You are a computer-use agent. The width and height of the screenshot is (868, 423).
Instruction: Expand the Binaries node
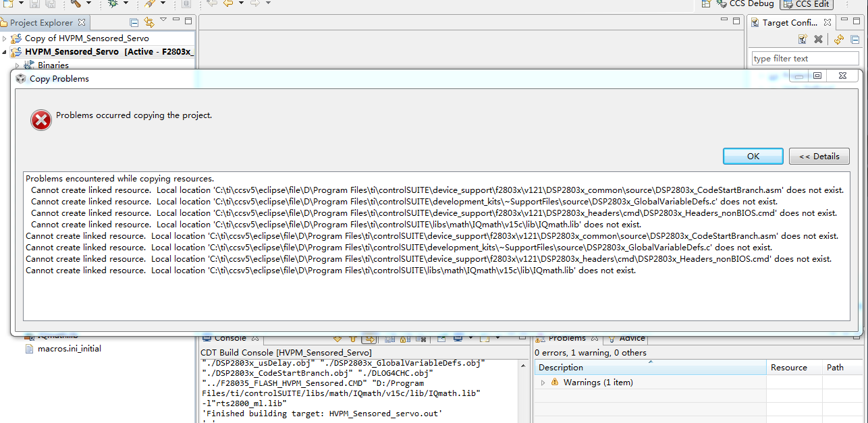coord(16,65)
